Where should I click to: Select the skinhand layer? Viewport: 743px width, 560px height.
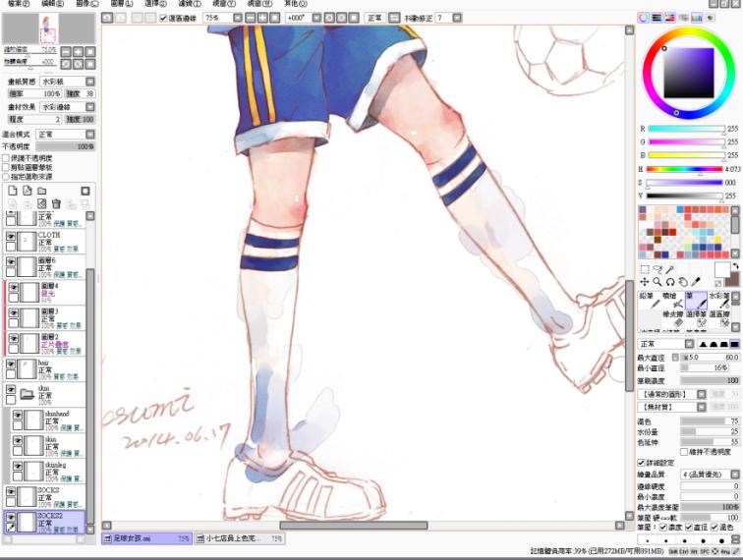[x=48, y=420]
